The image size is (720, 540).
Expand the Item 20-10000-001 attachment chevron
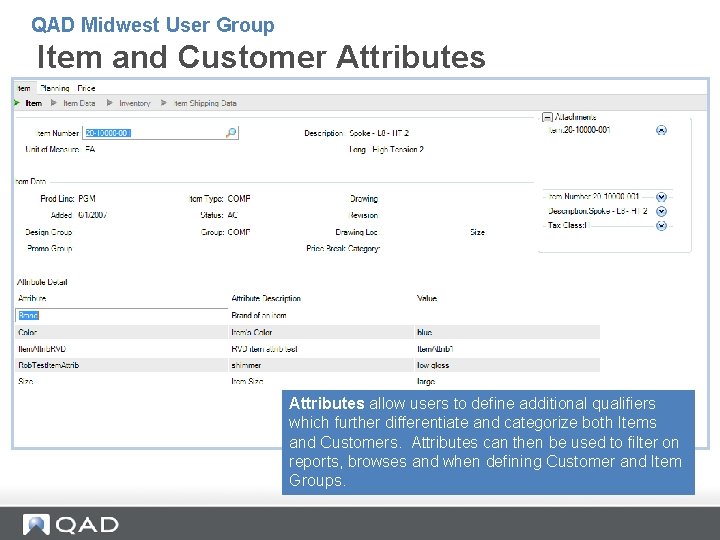661,130
